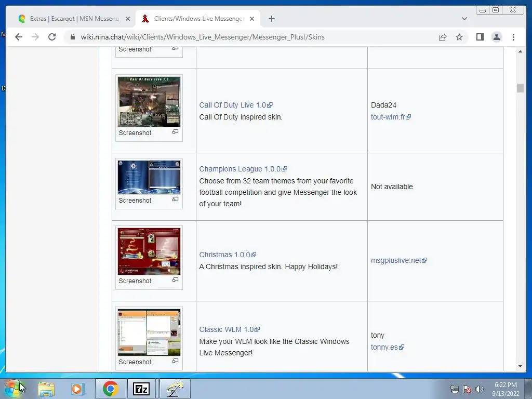The image size is (532, 399).
Task: Go back to the previous page
Action: click(x=19, y=37)
